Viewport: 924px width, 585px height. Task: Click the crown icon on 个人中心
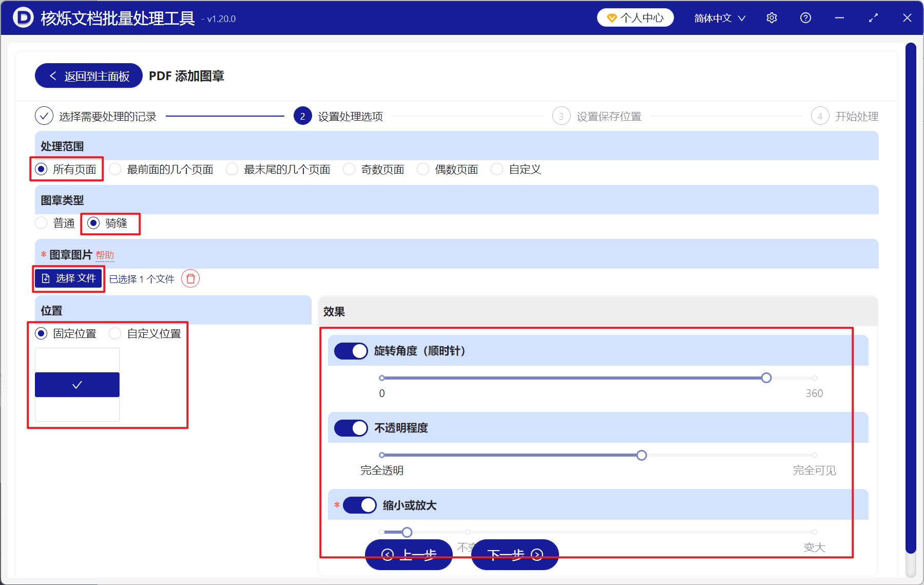611,17
